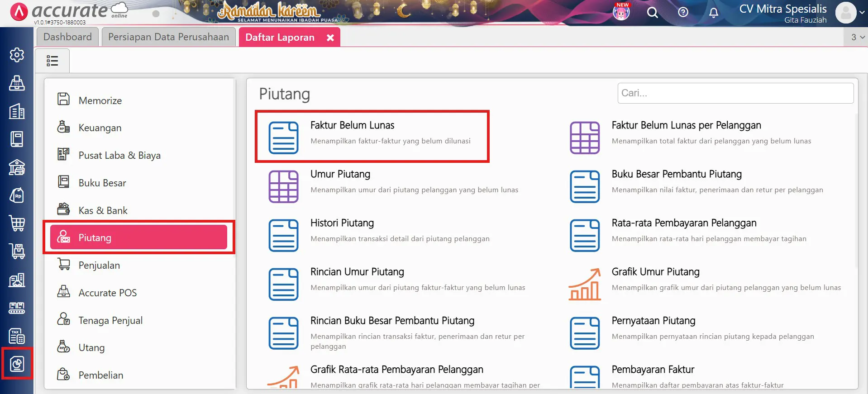The width and height of the screenshot is (868, 394).
Task: Select Piutang report category
Action: pyautogui.click(x=138, y=237)
